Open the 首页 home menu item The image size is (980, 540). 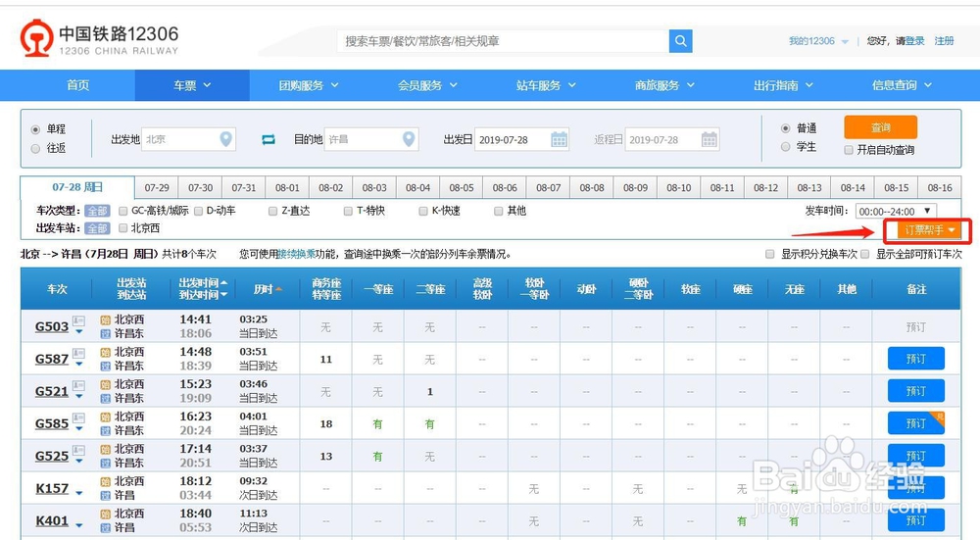(x=78, y=85)
